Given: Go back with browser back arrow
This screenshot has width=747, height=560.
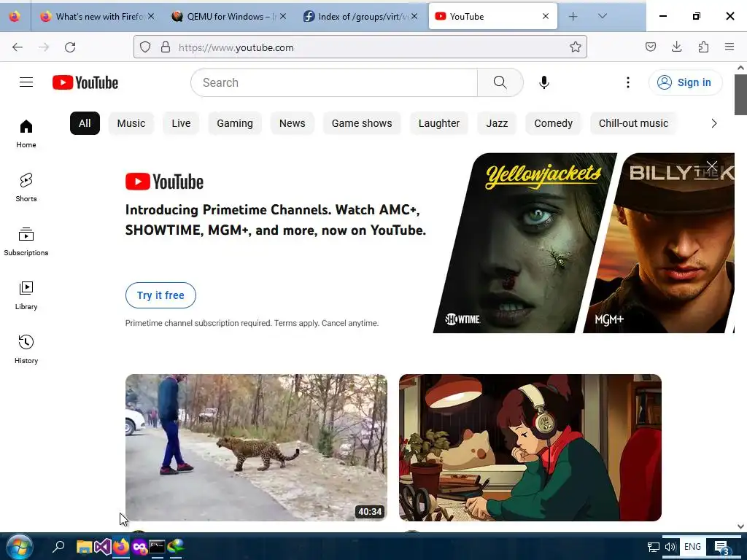Looking at the screenshot, I should (18, 47).
